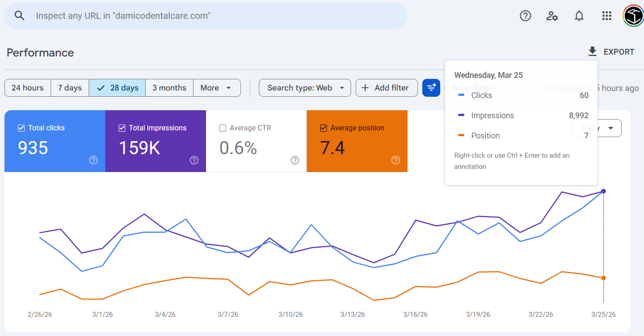This screenshot has width=644, height=336.
Task: Open the Help question mark icon
Action: pyautogui.click(x=525, y=16)
